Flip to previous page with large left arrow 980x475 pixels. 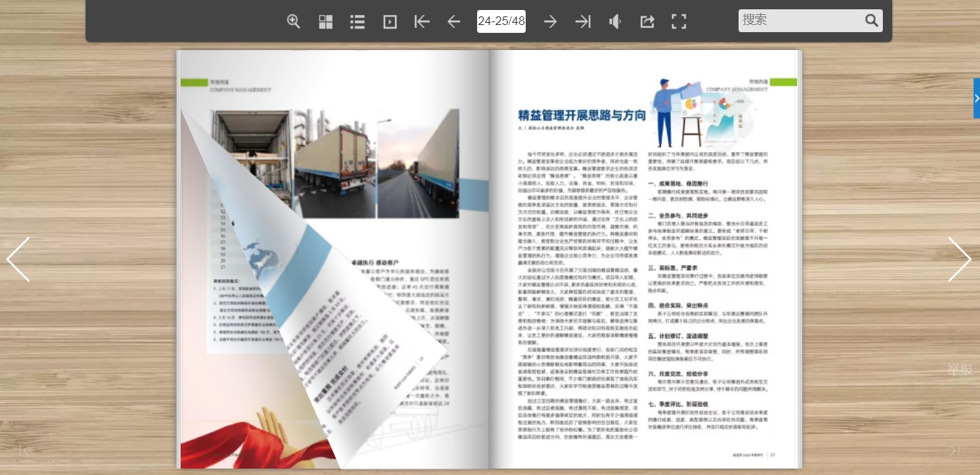[18, 259]
